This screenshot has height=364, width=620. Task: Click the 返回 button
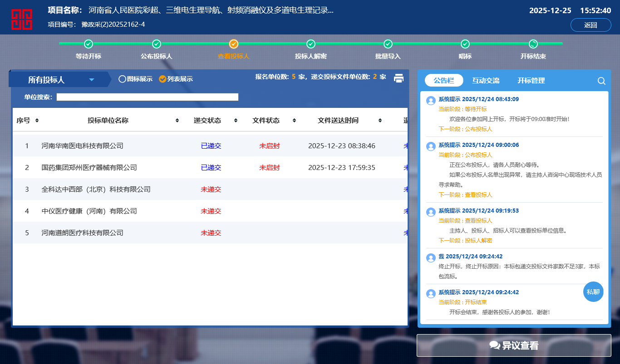(x=590, y=25)
